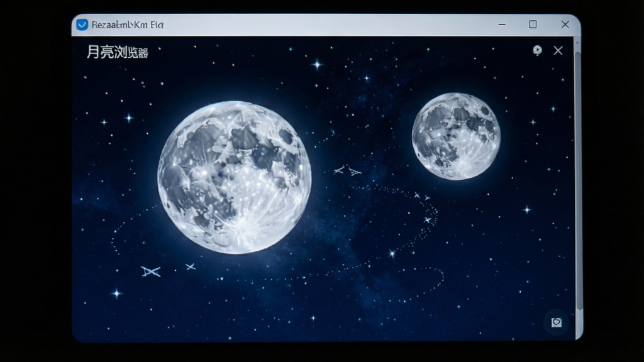Maximize the window
The height and width of the screenshot is (362, 644).
[533, 25]
